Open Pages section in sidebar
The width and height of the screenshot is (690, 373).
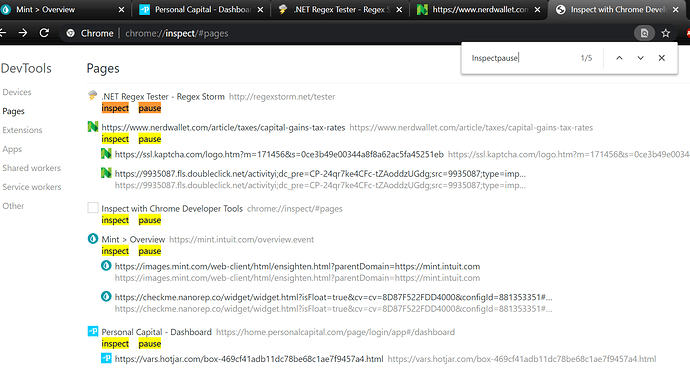point(13,111)
